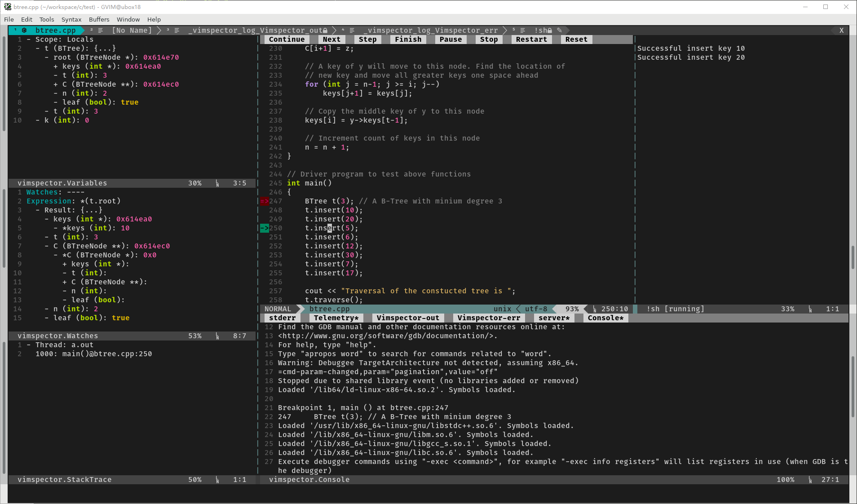The image size is (857, 504).
Task: Open the Window menu
Action: 128,19
